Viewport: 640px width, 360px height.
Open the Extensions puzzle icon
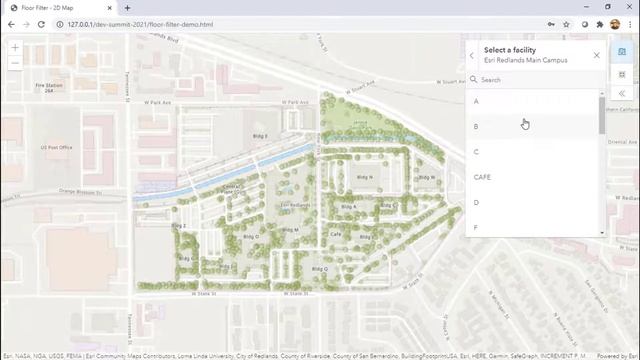(600, 24)
